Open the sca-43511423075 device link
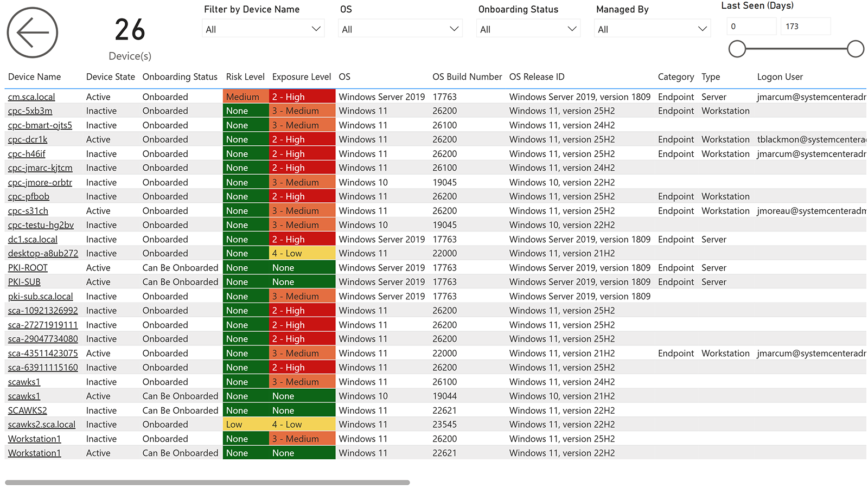The height and width of the screenshot is (488, 868). (x=43, y=354)
